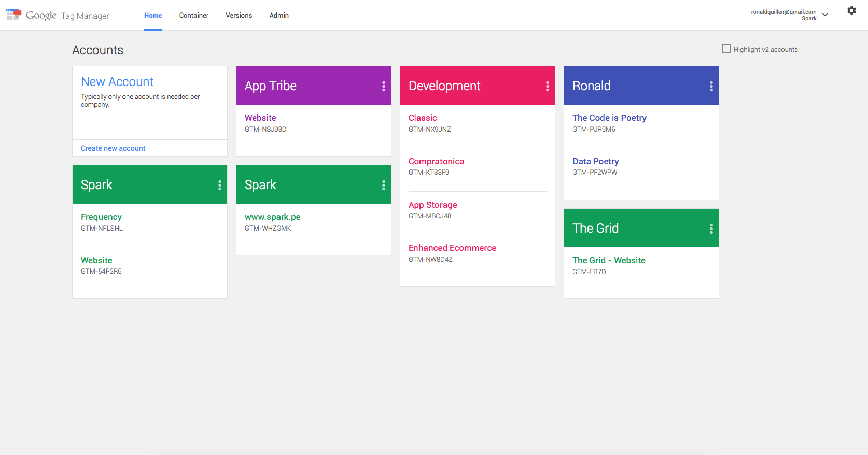The height and width of the screenshot is (455, 868).
Task: Click the GTM-54P2R6 container ID
Action: point(101,271)
